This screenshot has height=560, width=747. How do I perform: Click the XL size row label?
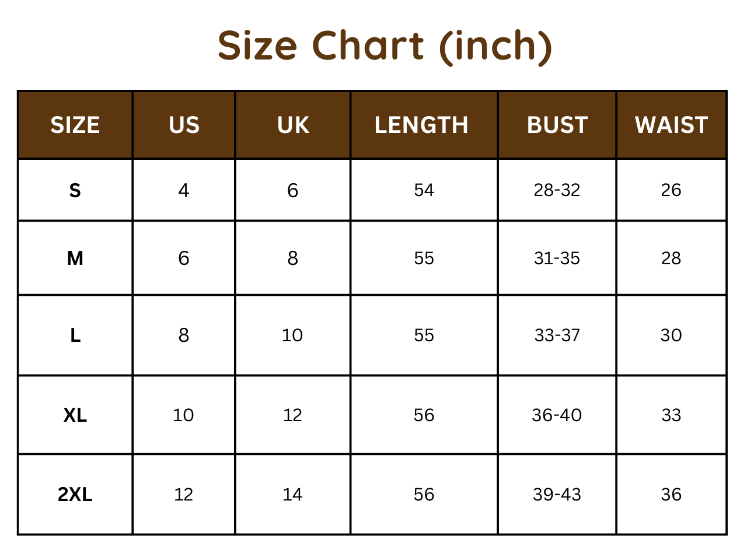tap(75, 415)
